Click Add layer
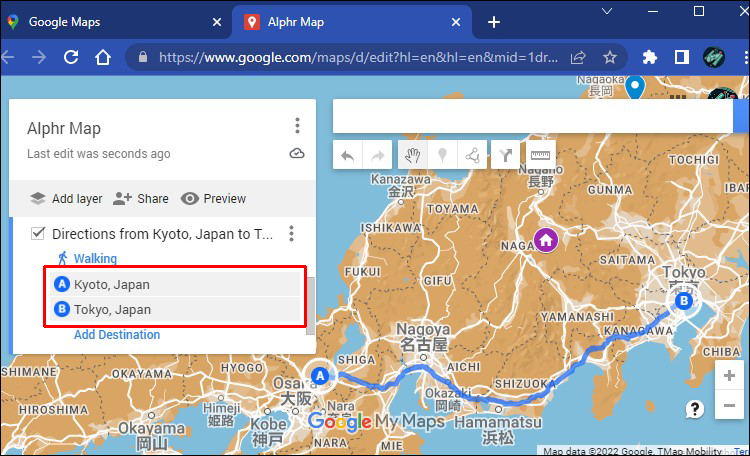 click(66, 199)
